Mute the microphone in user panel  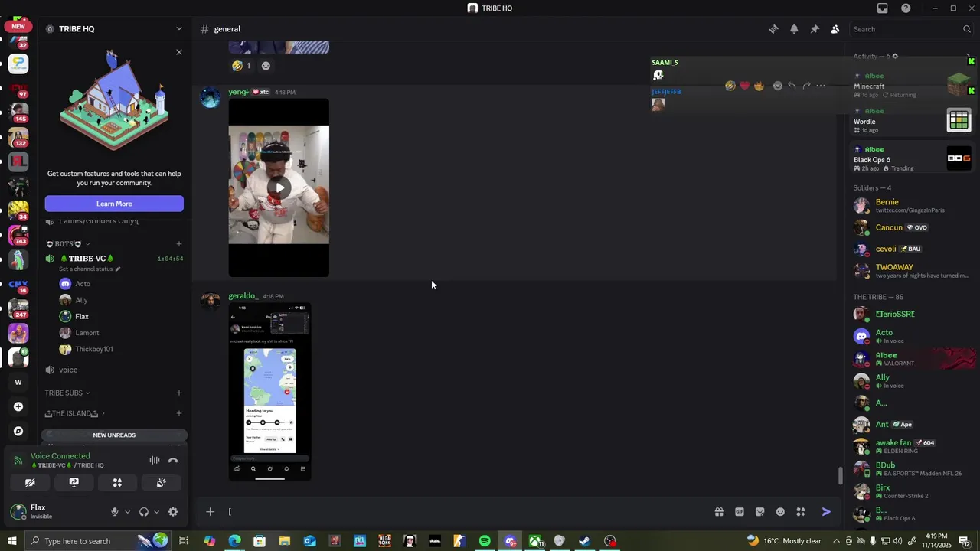point(115,512)
